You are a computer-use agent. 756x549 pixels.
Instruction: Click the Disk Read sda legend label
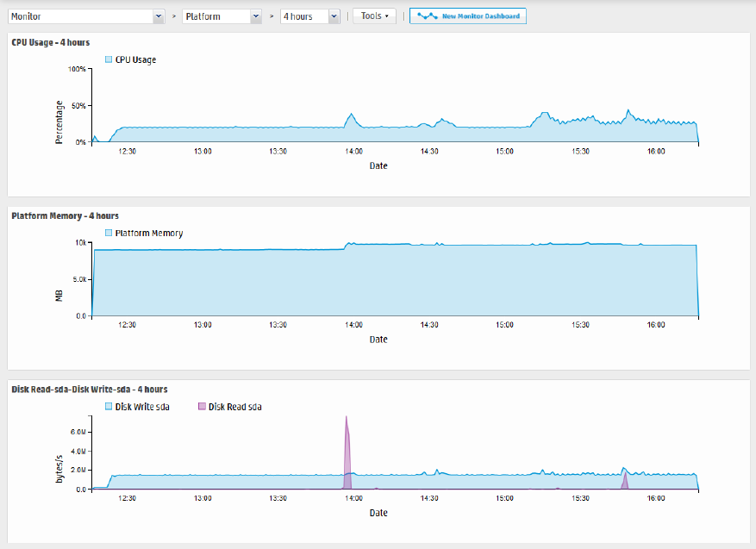234,407
